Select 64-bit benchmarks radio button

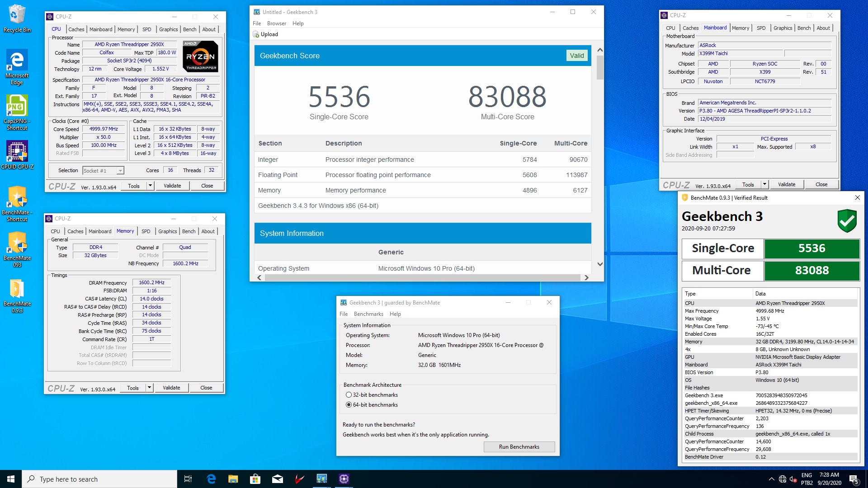pyautogui.click(x=349, y=405)
